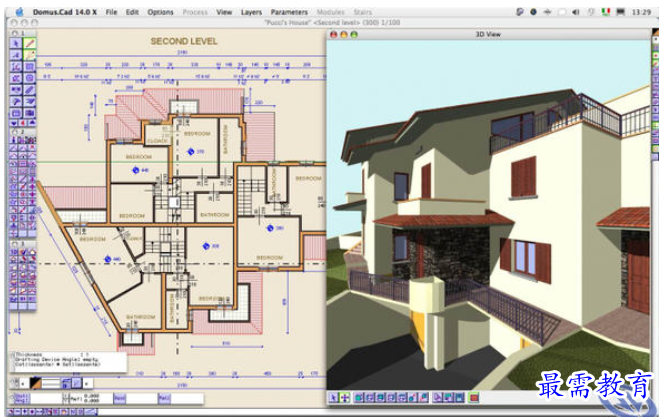The height and width of the screenshot is (417, 660).
Task: Select the 3D icon in tool palette 3
Action: pyautogui.click(x=13, y=252)
